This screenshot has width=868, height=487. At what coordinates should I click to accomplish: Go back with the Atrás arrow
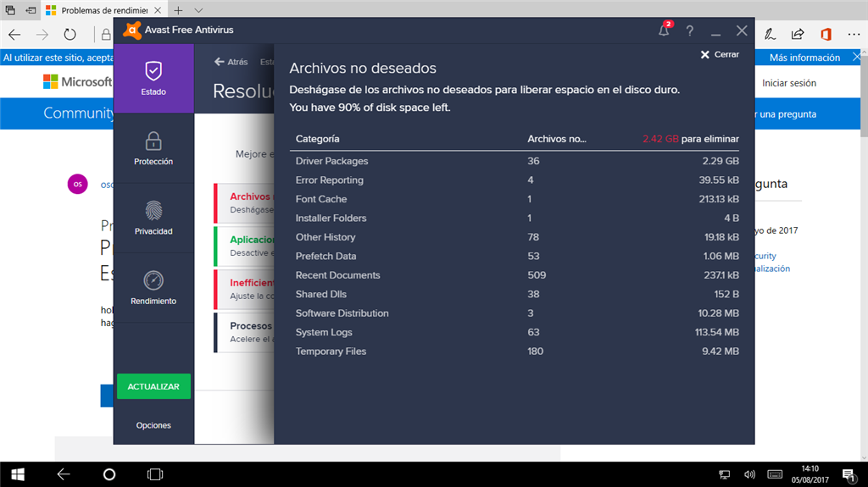(x=231, y=62)
